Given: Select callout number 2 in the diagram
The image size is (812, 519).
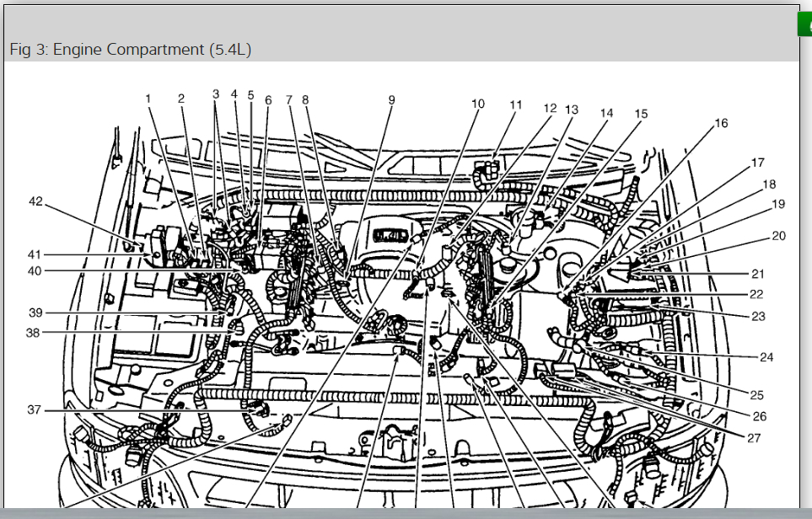Looking at the screenshot, I should [181, 99].
